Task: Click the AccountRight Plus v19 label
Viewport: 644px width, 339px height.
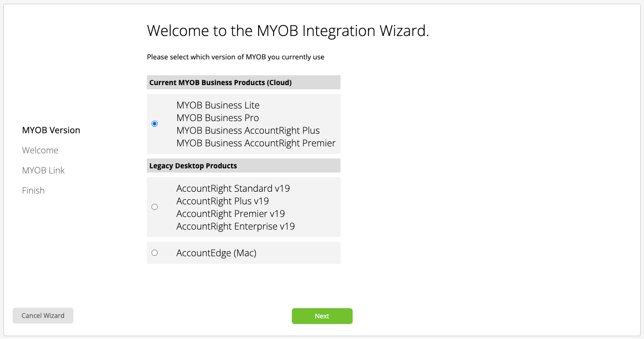Action: [x=222, y=201]
